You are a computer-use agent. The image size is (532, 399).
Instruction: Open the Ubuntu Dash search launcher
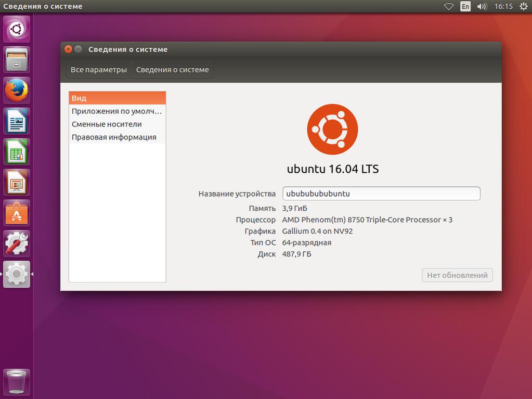[x=17, y=29]
